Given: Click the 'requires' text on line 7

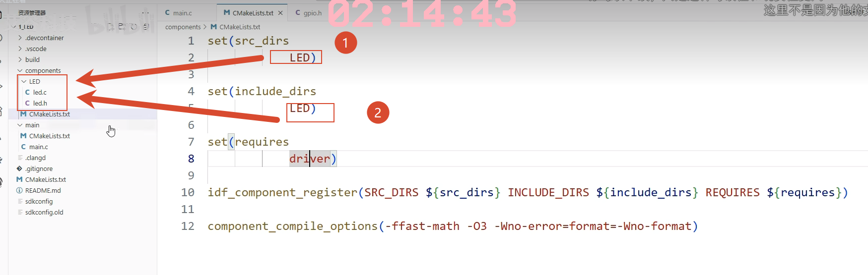Looking at the screenshot, I should coord(262,142).
